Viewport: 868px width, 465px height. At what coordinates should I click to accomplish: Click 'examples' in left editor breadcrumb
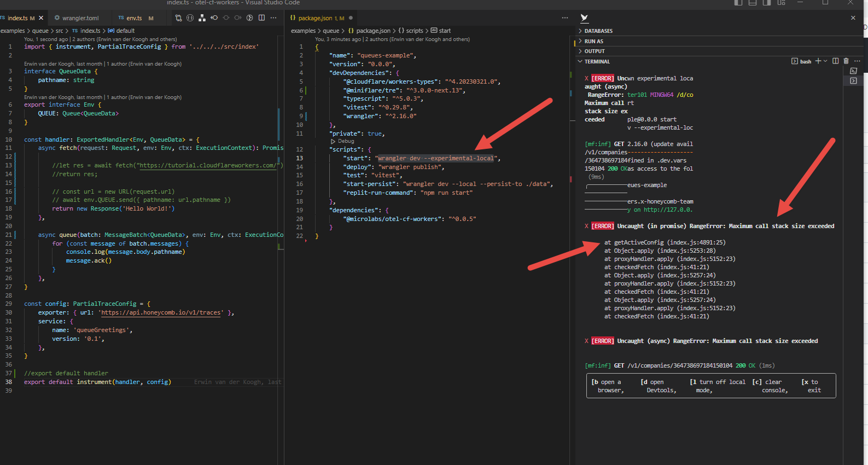click(x=13, y=31)
